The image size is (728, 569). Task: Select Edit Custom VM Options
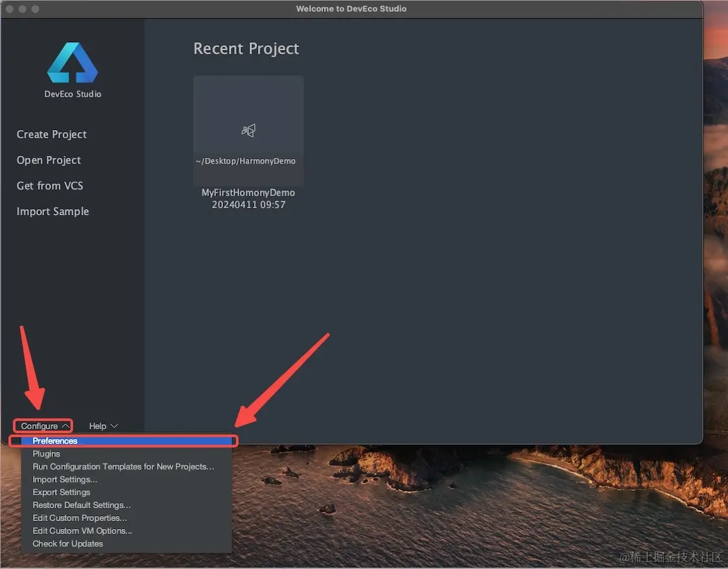[x=126, y=531]
